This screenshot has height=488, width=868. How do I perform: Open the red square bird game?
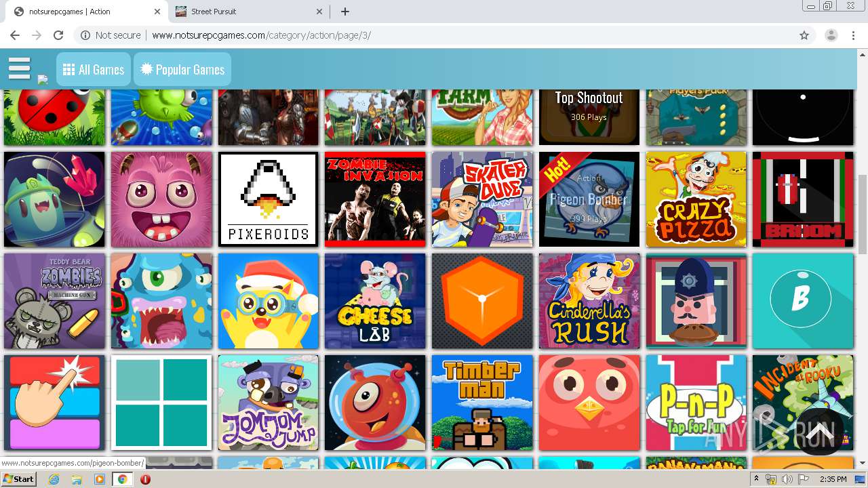589,403
